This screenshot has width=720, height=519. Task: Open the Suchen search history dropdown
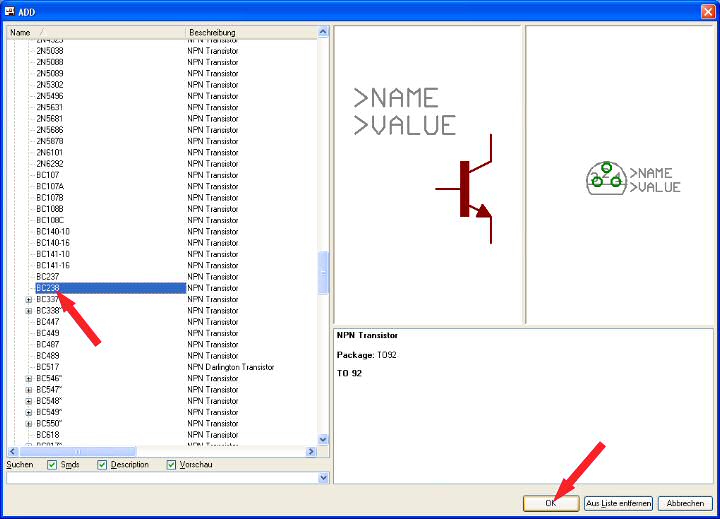[323, 478]
